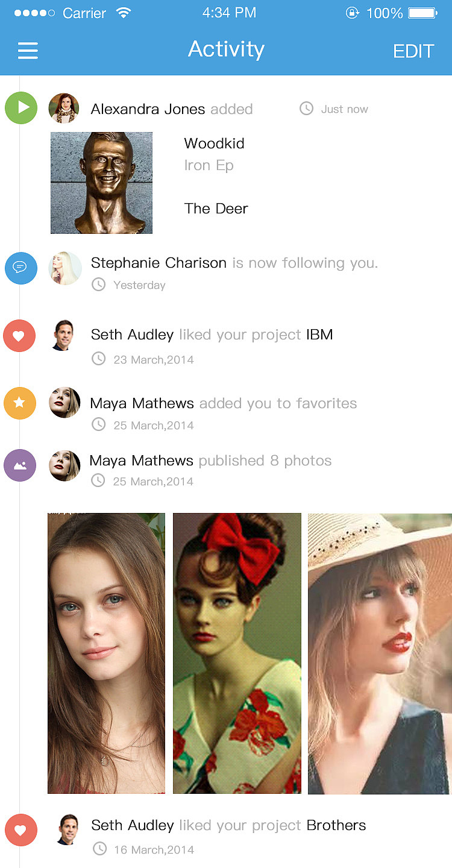This screenshot has width=452, height=868.
Task: Select the track The Deer
Action: [216, 209]
